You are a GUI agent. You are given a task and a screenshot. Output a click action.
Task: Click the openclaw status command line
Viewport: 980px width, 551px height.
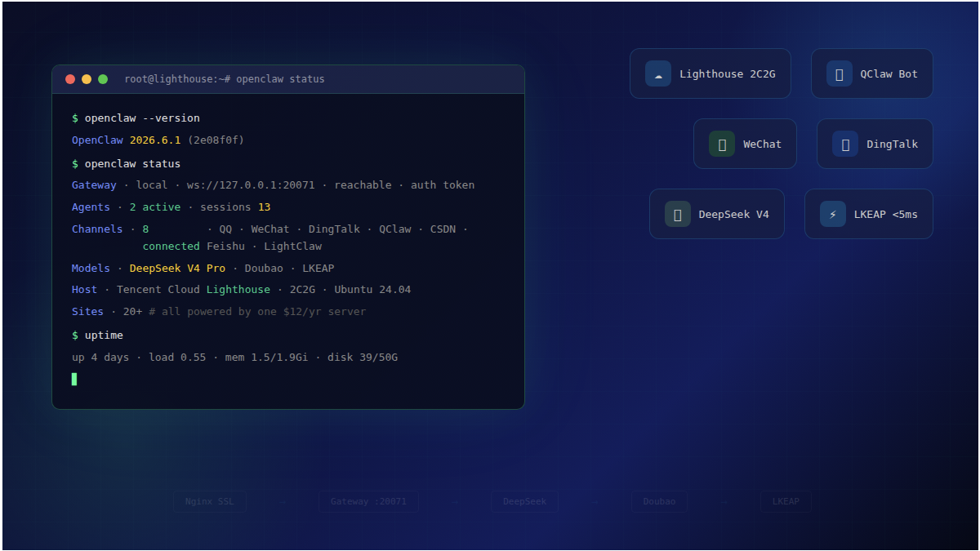127,163
